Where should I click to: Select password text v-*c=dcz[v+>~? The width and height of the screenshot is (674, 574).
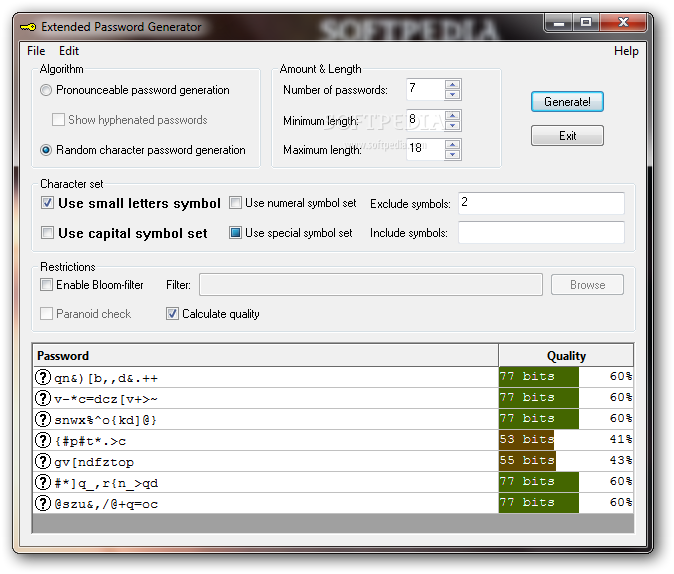[106, 399]
